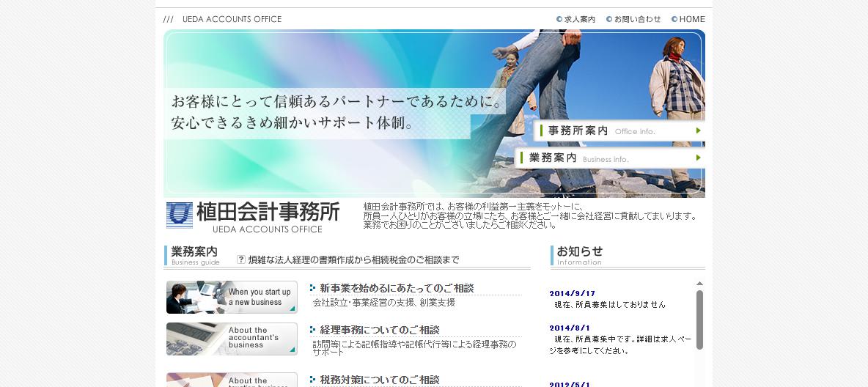
Task: Click the circle icon before HOME
Action: 674,19
